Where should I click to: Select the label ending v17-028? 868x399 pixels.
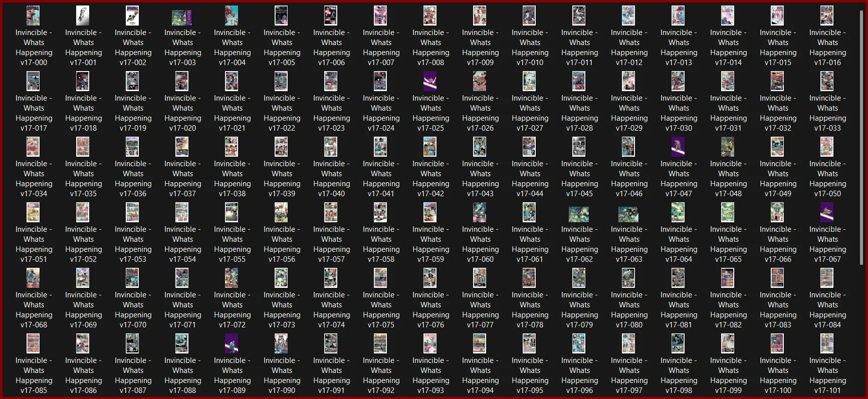(x=580, y=113)
